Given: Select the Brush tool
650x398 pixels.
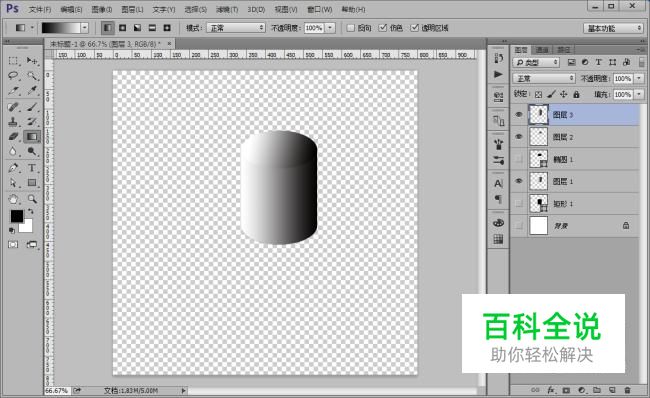Looking at the screenshot, I should [32, 107].
